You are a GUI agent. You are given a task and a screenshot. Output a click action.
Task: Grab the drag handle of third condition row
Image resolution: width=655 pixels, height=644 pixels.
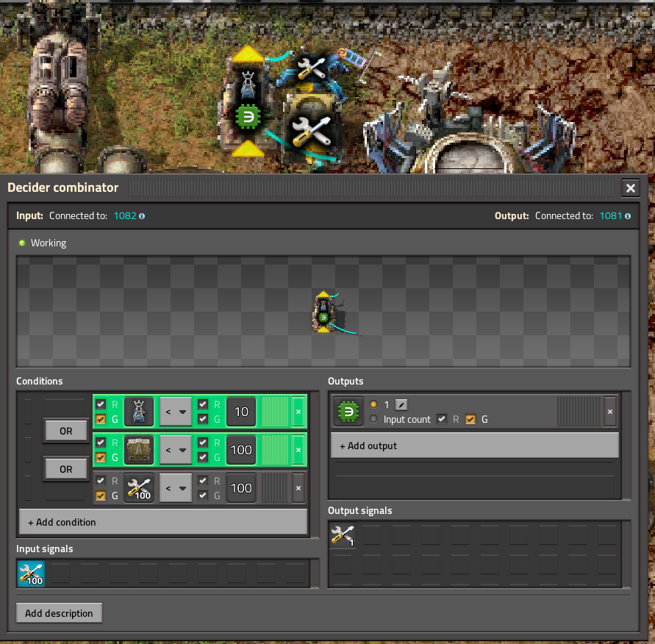[x=275, y=488]
